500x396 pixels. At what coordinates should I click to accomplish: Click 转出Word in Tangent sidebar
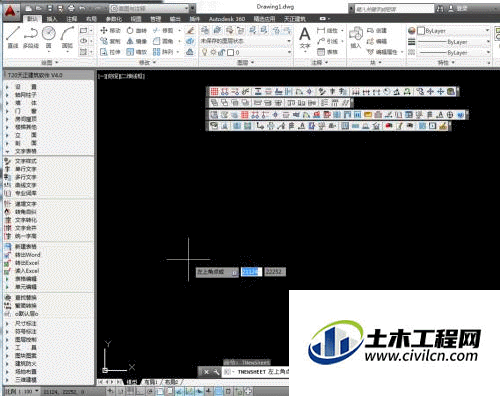tap(27, 255)
